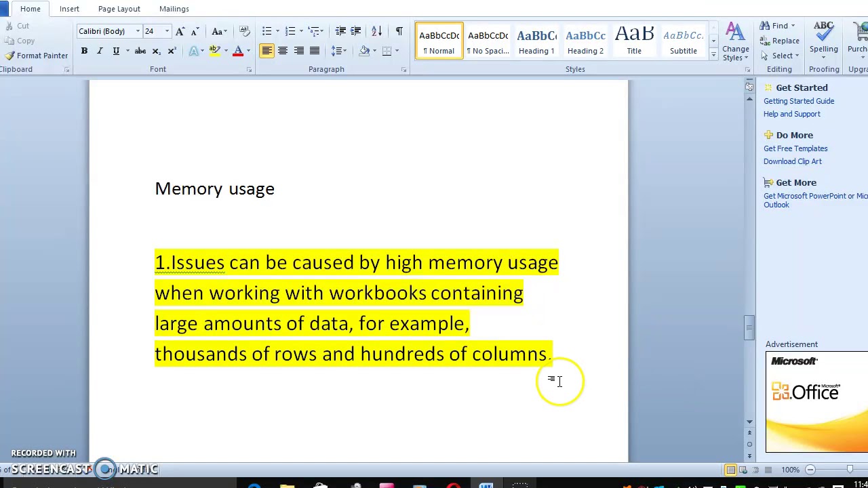Open line spacing options
This screenshot has width=868, height=488.
coord(336,51)
